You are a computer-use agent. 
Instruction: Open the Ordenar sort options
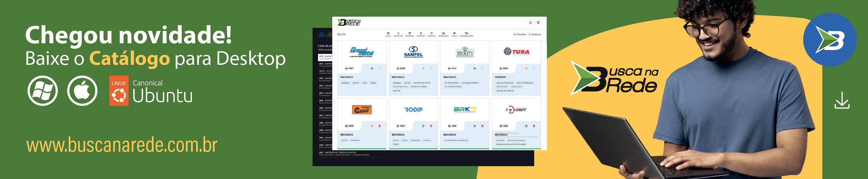535,35
